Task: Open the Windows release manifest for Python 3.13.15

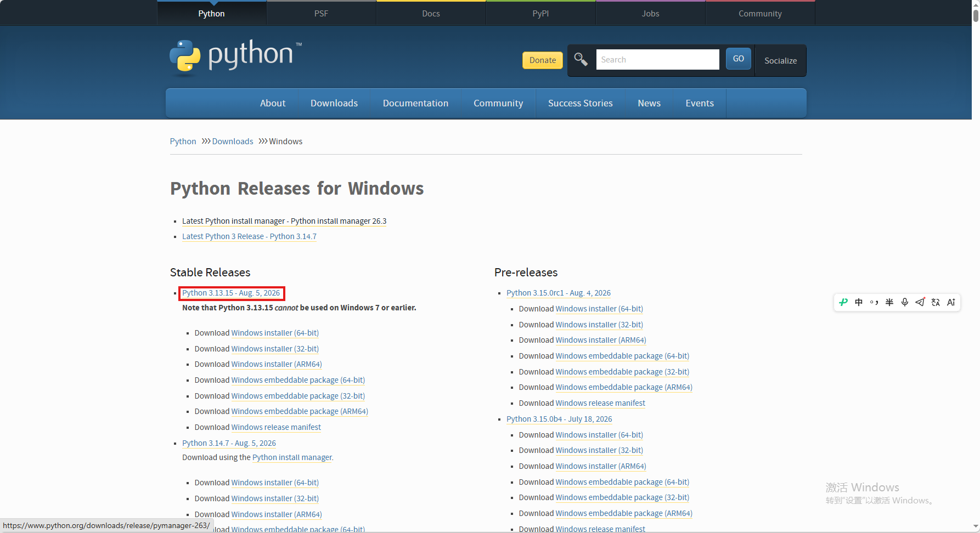Action: [x=276, y=427]
